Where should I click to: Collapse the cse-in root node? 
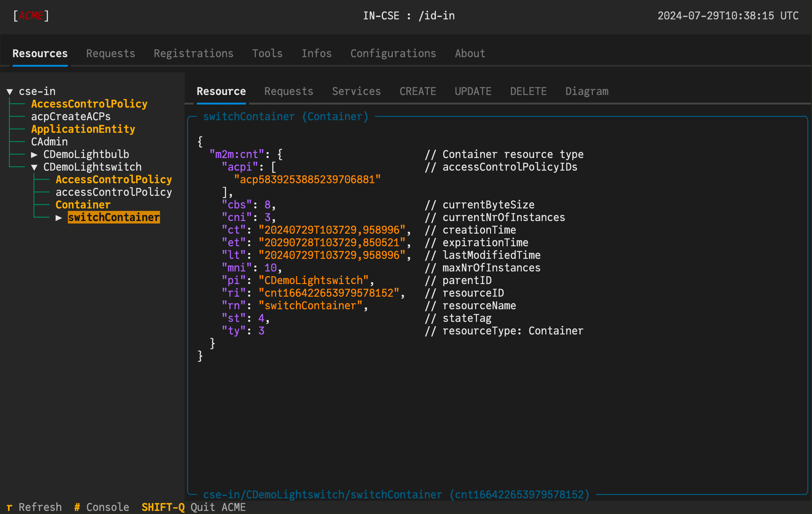pos(10,91)
